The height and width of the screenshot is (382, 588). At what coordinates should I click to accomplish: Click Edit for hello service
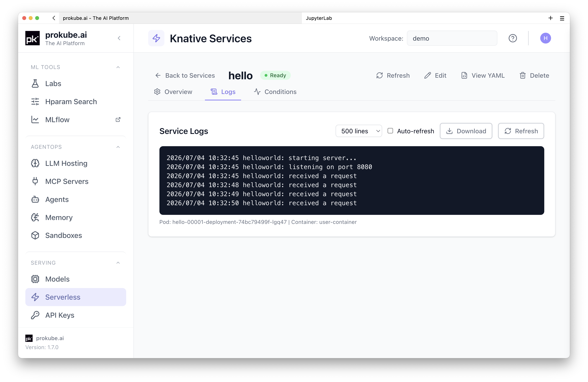coord(435,75)
